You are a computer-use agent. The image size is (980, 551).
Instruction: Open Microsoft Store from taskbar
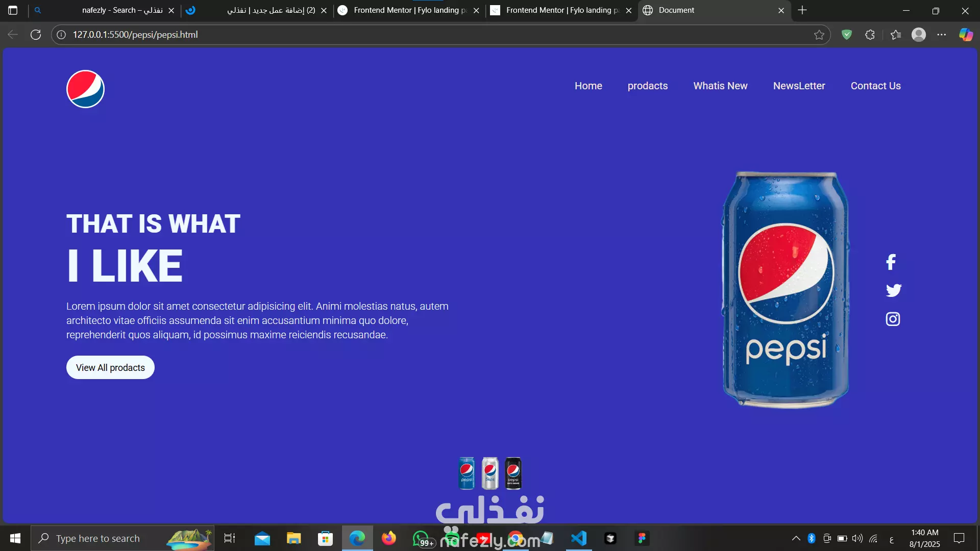(325, 538)
